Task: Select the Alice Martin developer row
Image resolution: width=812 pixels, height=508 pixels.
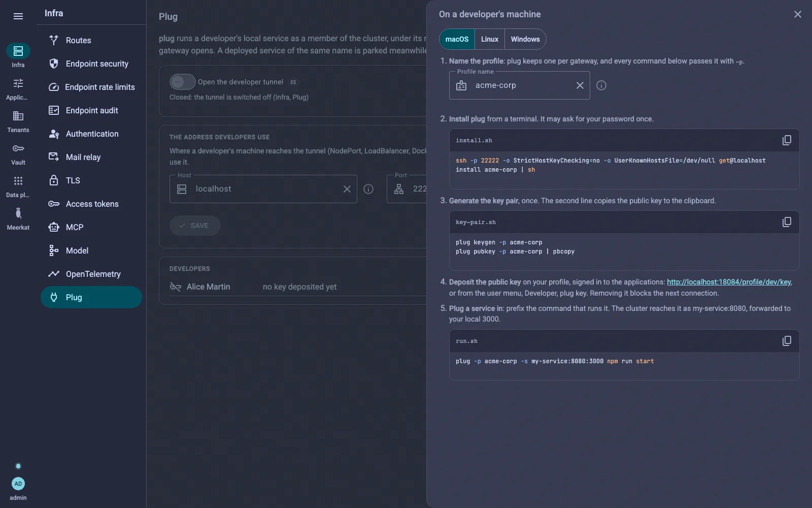Action: (297, 287)
